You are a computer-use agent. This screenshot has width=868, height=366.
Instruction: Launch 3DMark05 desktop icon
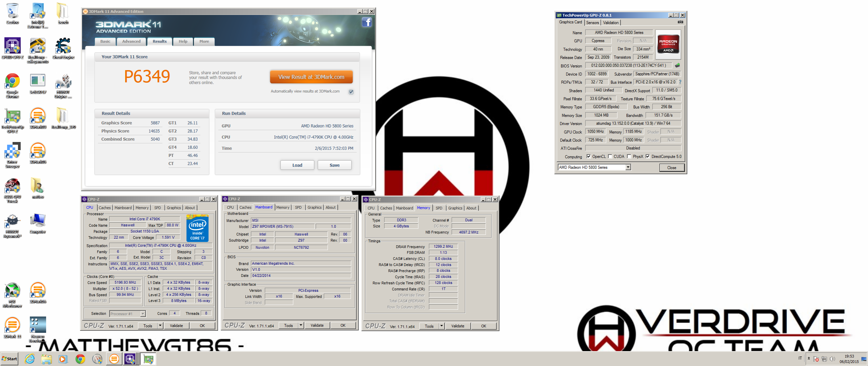(x=38, y=153)
